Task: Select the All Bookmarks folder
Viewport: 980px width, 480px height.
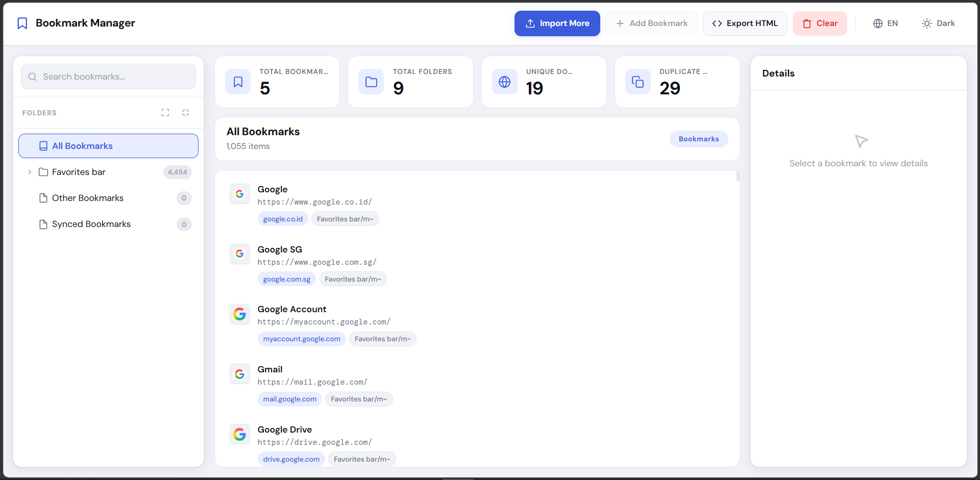Action: pyautogui.click(x=108, y=146)
